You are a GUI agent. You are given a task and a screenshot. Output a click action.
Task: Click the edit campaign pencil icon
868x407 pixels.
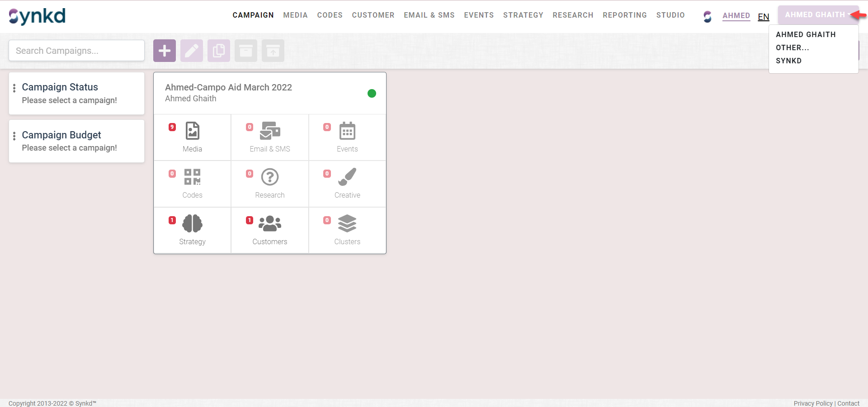tap(192, 51)
